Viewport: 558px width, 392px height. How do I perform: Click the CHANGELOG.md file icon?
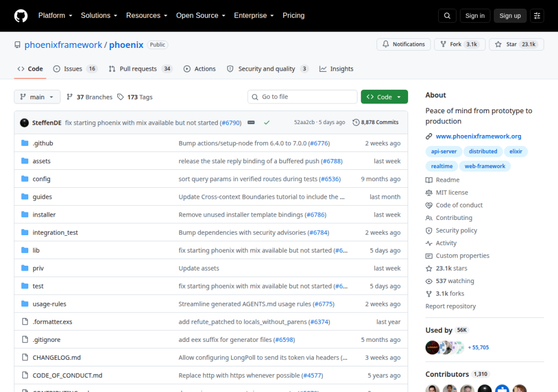[x=25, y=357]
